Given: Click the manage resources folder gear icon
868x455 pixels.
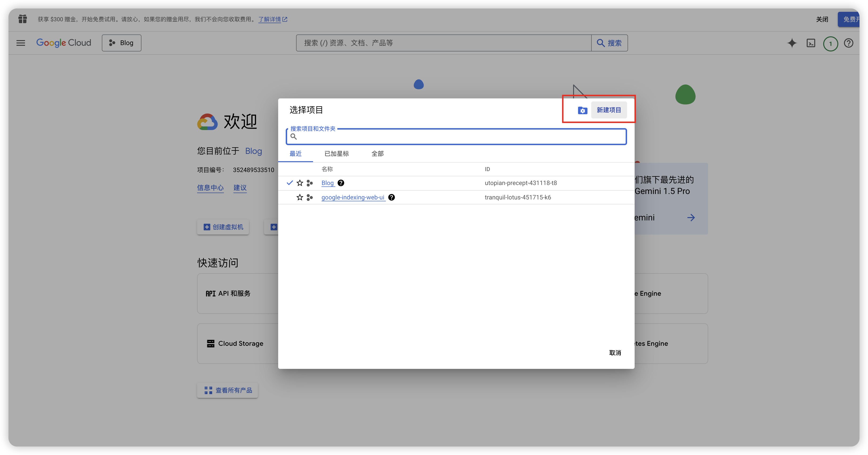Looking at the screenshot, I should pyautogui.click(x=582, y=110).
